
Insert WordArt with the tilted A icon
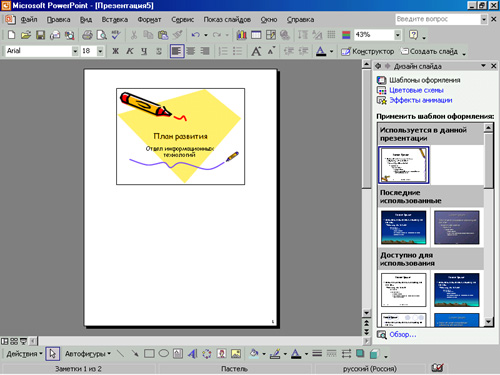(x=192, y=354)
